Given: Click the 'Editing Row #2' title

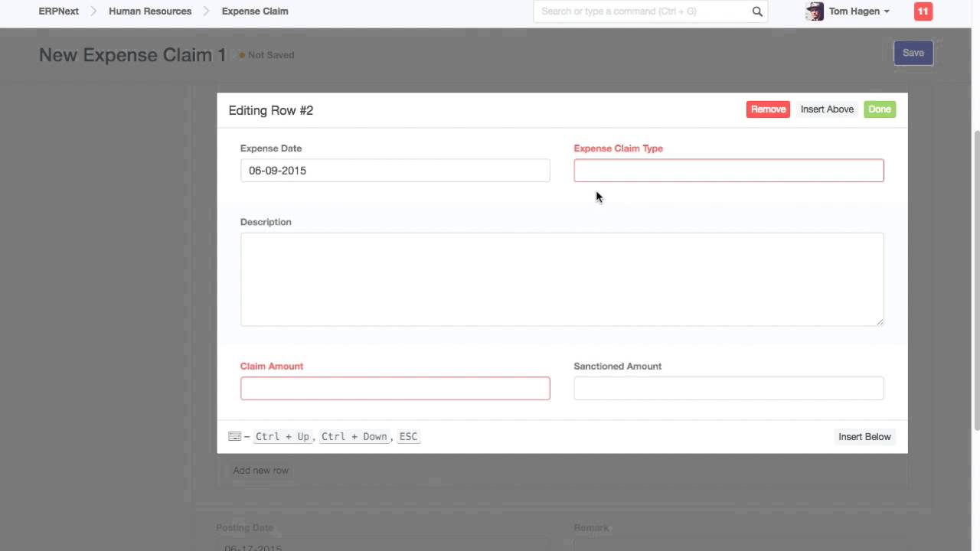Looking at the screenshot, I should coord(271,110).
